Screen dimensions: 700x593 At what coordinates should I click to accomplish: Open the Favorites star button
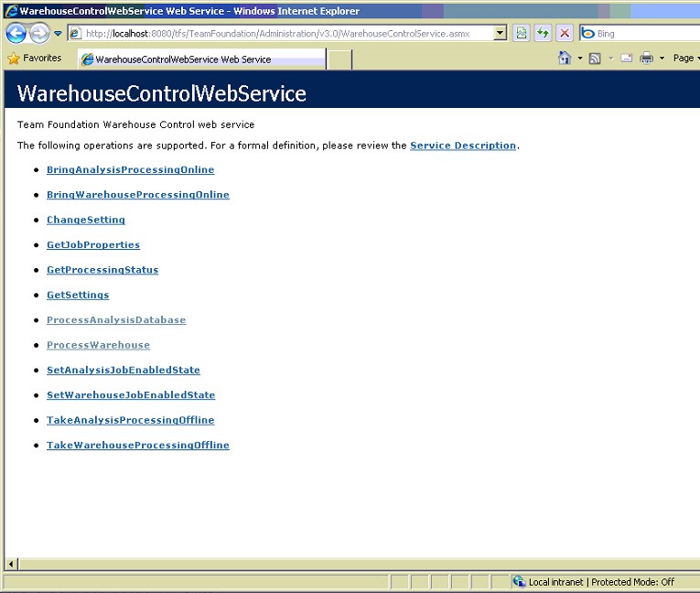pyautogui.click(x=35, y=58)
